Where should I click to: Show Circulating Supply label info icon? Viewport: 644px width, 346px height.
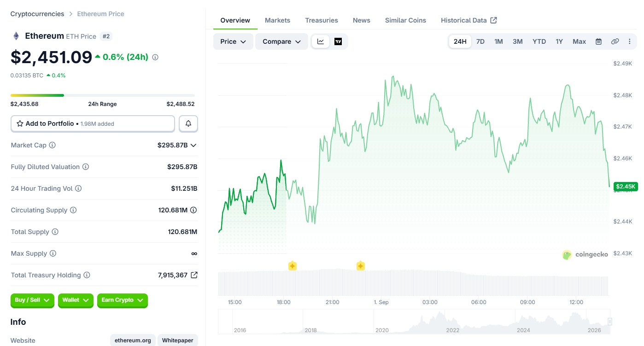pyautogui.click(x=73, y=210)
